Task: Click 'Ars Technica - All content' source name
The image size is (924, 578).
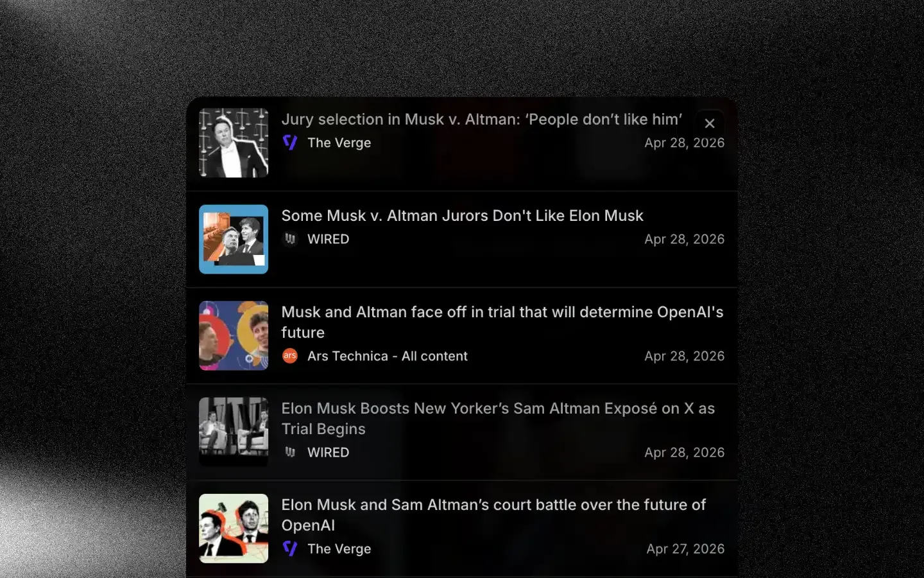Action: (x=388, y=356)
